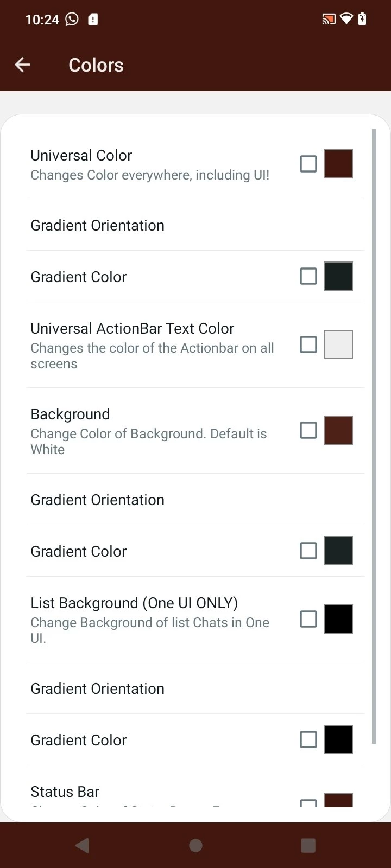Tick the Universal ActionBar Text Color checkbox

click(308, 344)
